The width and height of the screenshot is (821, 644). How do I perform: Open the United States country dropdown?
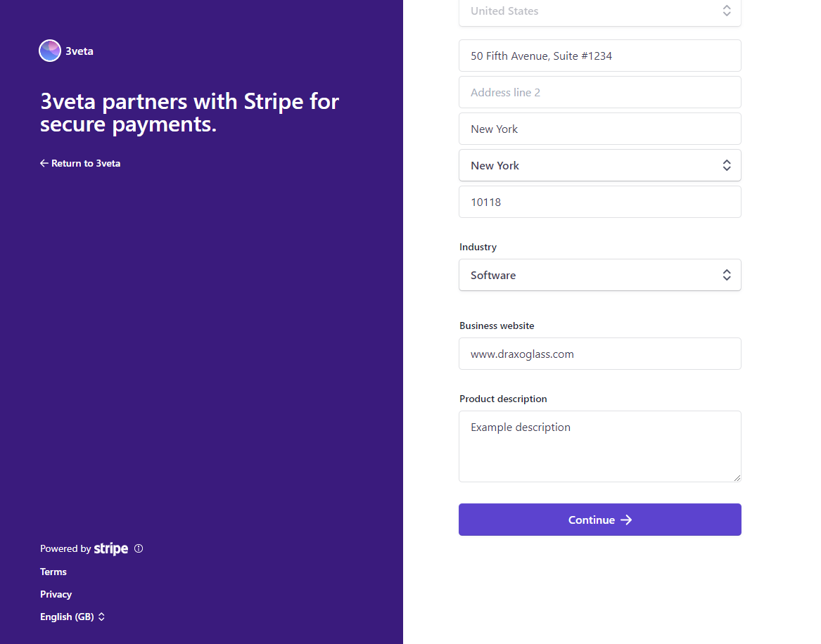(599, 11)
